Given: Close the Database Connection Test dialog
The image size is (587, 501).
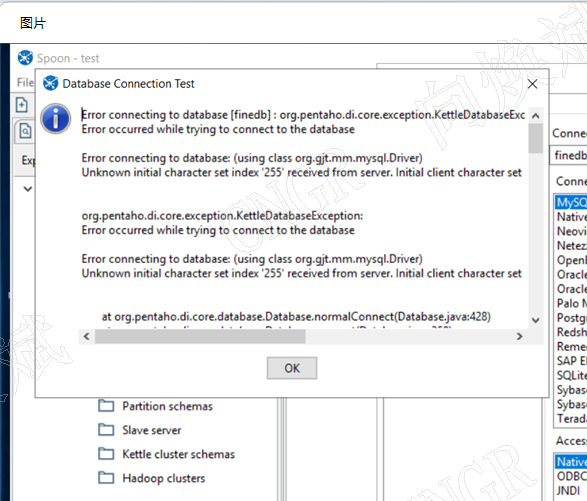Looking at the screenshot, I should coord(532,84).
